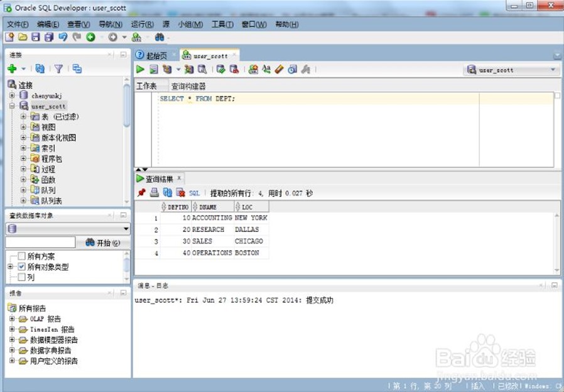The image size is (564, 392).
Task: Click the 开始(G) search button
Action: pyautogui.click(x=103, y=242)
